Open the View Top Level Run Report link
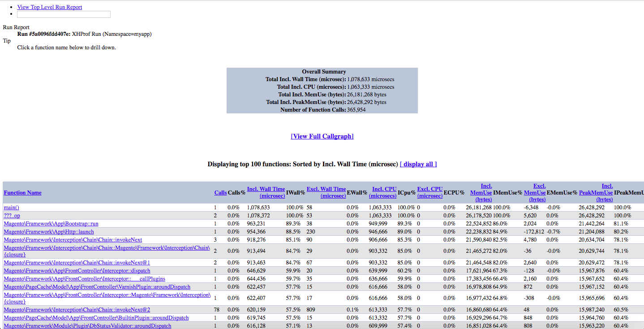Screen dimensions: 644x329 coord(49,7)
